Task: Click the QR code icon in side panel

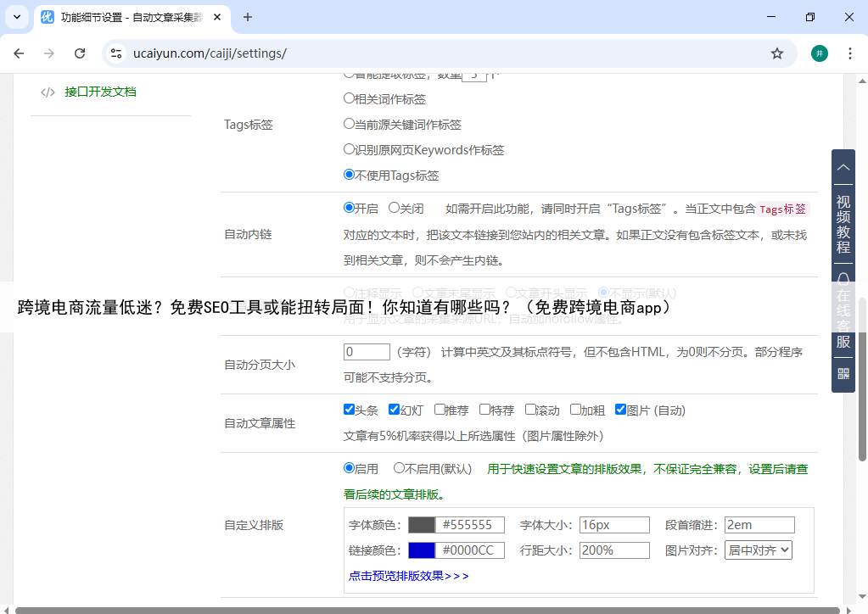Action: click(x=843, y=373)
